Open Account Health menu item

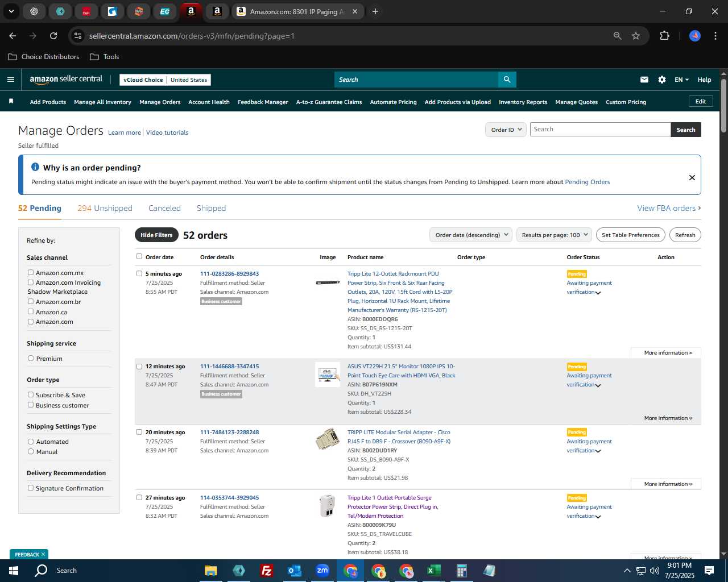pyautogui.click(x=209, y=102)
